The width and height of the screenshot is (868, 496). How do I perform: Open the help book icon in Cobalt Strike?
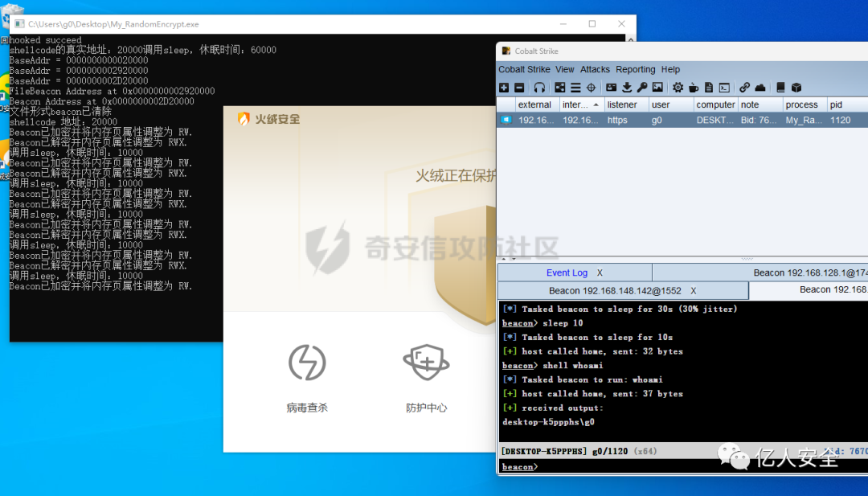(780, 88)
